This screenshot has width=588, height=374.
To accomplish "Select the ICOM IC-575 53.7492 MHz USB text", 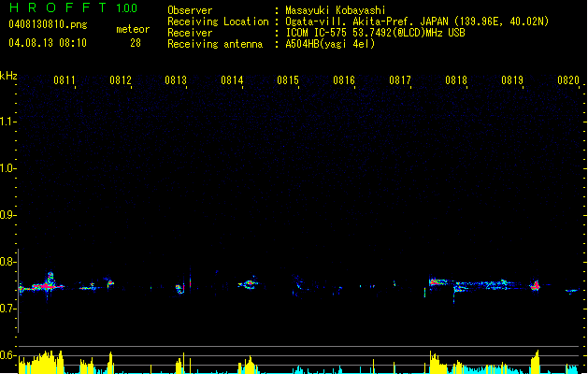I will click(x=376, y=33).
